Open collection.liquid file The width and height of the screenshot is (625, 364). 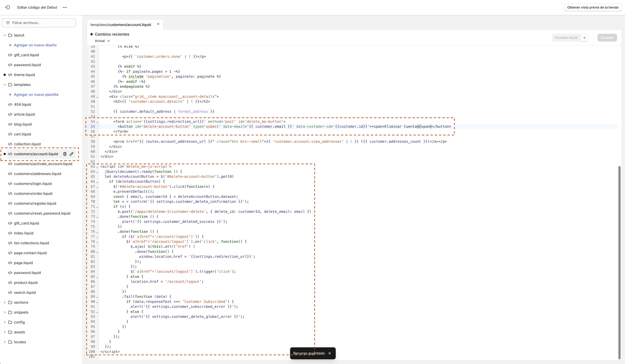[x=27, y=144]
